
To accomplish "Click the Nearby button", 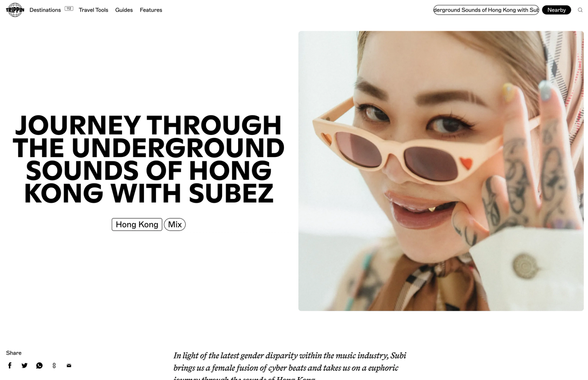I will [556, 10].
